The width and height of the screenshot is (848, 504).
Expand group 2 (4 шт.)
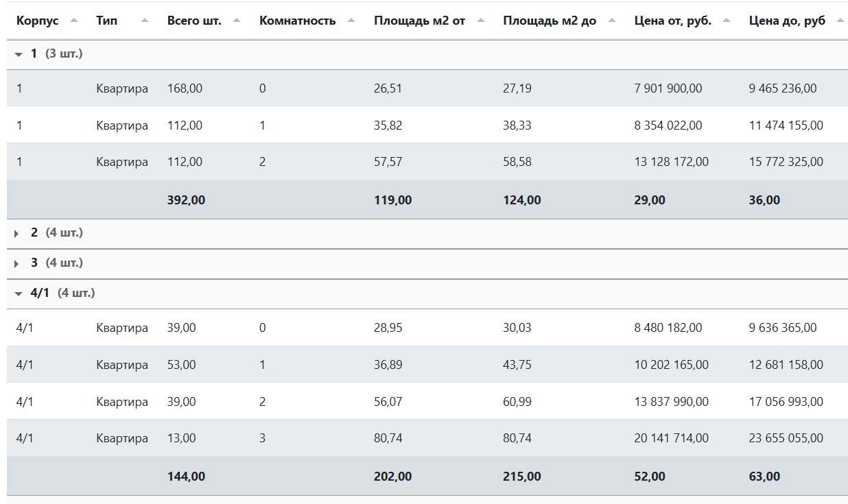(17, 233)
